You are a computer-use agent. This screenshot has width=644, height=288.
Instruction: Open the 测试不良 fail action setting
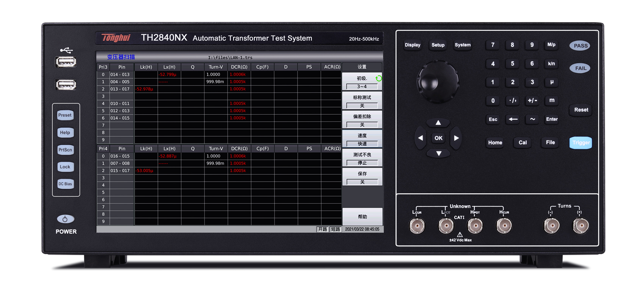[x=362, y=158]
